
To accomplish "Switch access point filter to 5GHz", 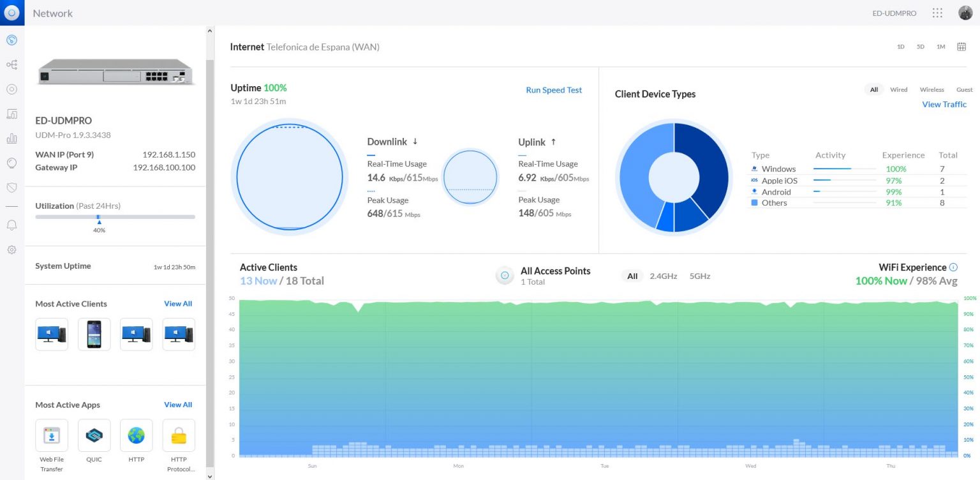I will 699,276.
